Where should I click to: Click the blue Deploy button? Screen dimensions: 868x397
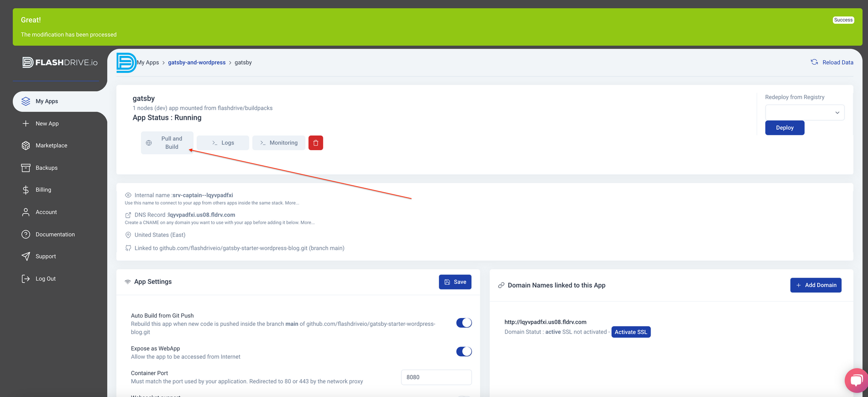tap(785, 128)
